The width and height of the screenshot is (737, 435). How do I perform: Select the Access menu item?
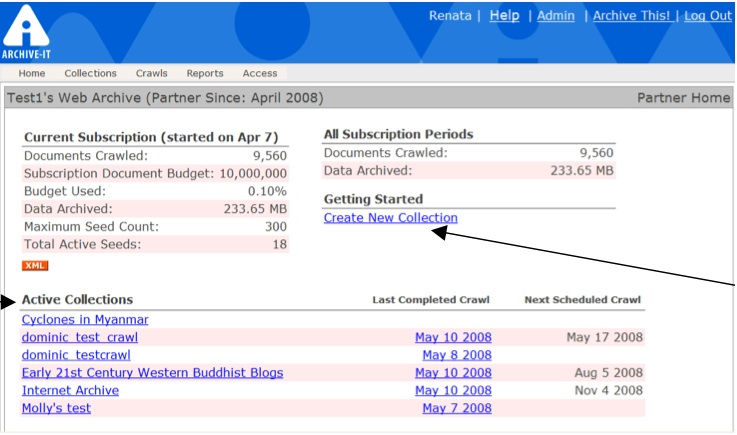[x=259, y=73]
